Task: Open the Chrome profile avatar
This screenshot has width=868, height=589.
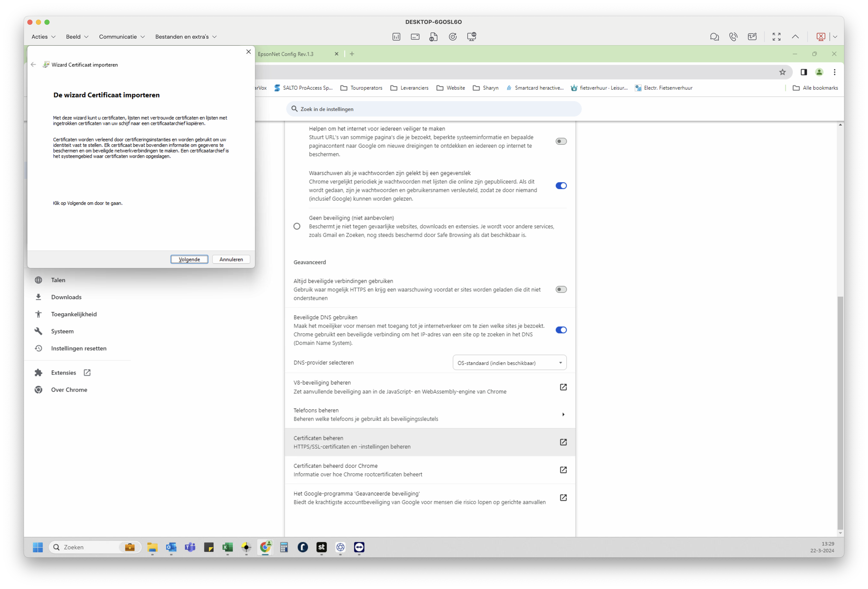Action: (x=819, y=72)
